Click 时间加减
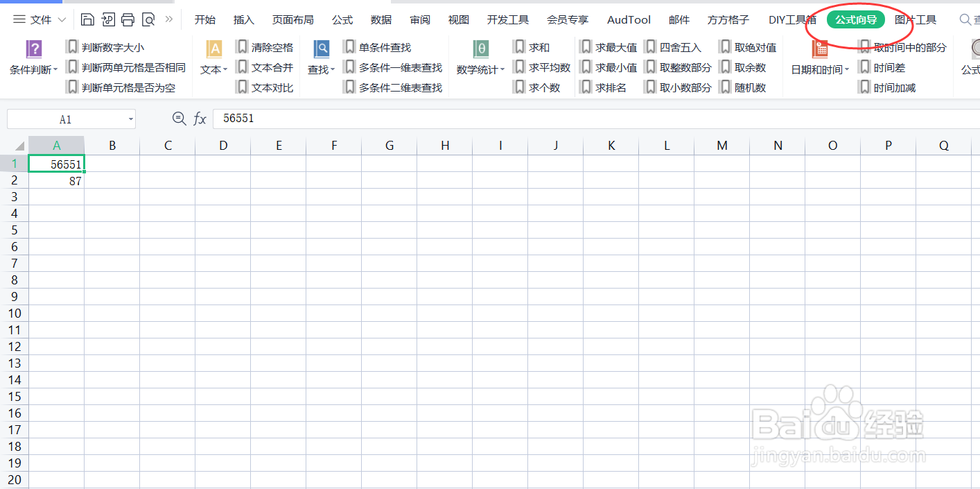This screenshot has width=980, height=489. click(887, 87)
